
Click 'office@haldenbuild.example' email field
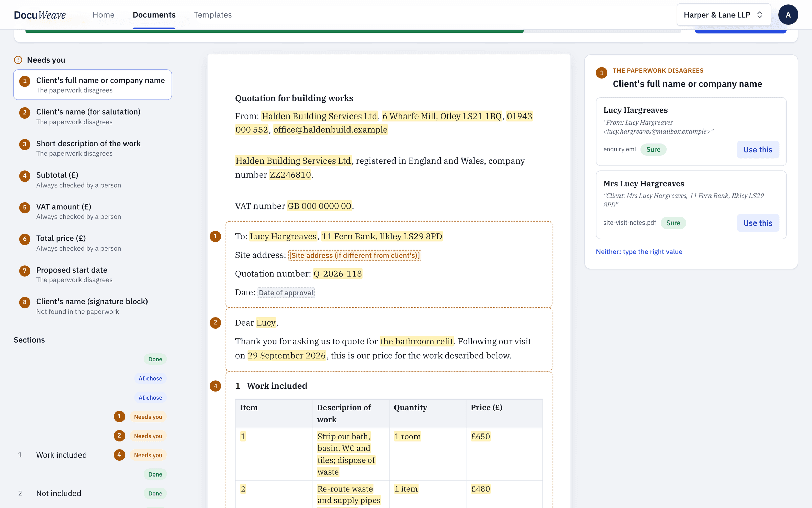click(330, 130)
